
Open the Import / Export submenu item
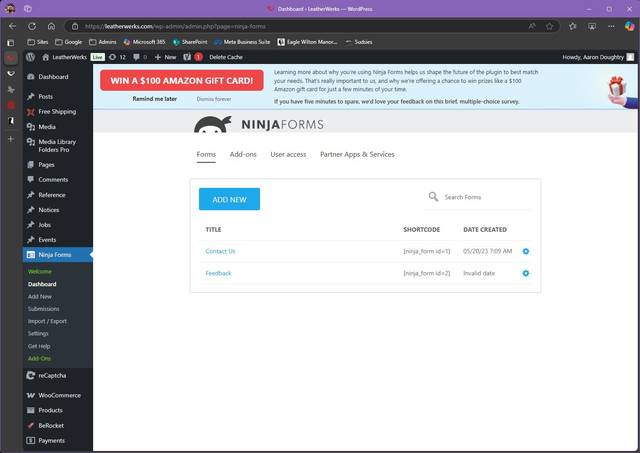47,321
